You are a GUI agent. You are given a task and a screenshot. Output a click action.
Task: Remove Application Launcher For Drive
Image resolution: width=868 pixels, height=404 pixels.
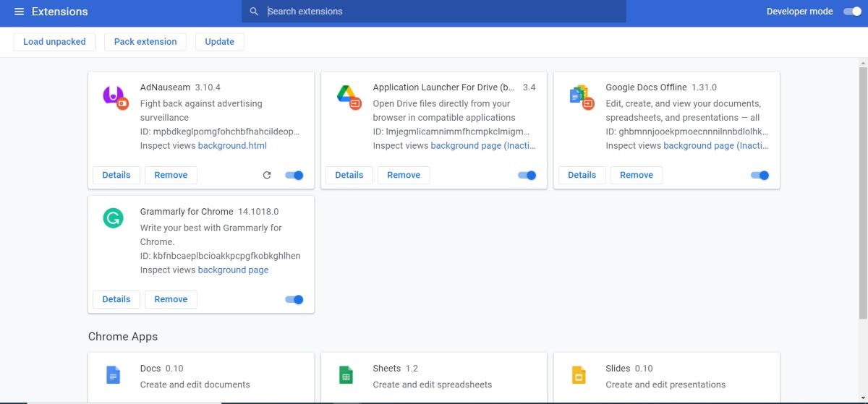pyautogui.click(x=404, y=175)
